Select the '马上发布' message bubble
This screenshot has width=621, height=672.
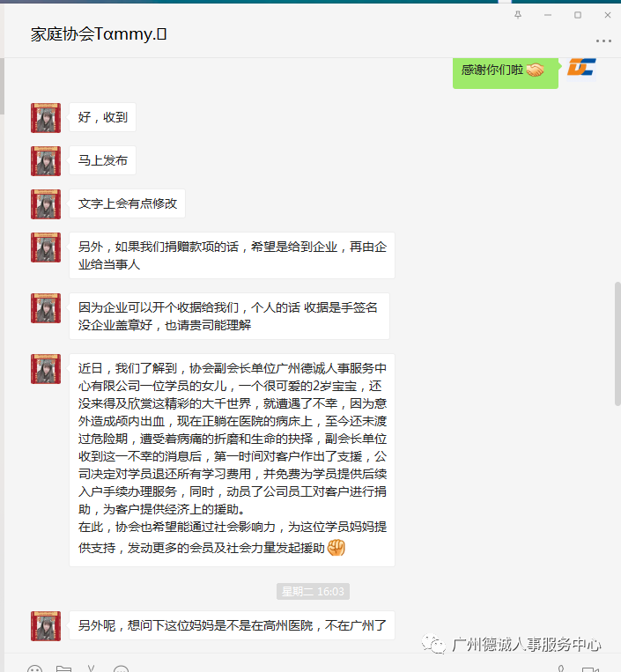[x=102, y=160]
